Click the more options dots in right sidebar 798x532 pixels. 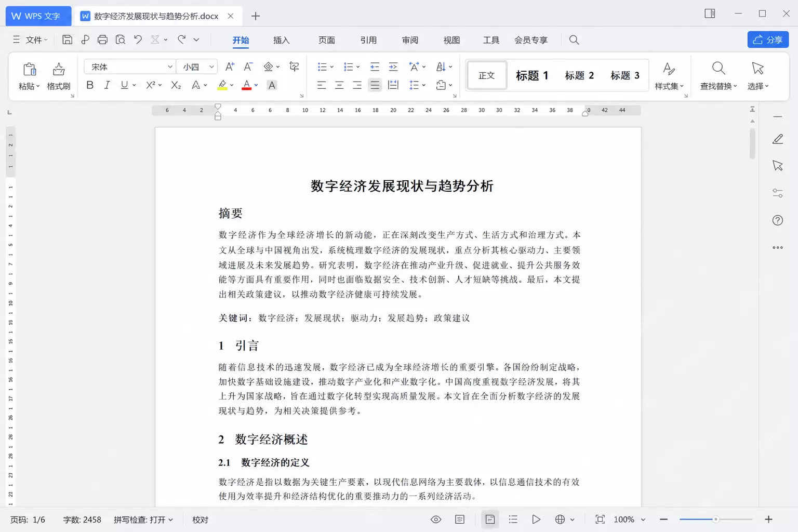coord(778,247)
